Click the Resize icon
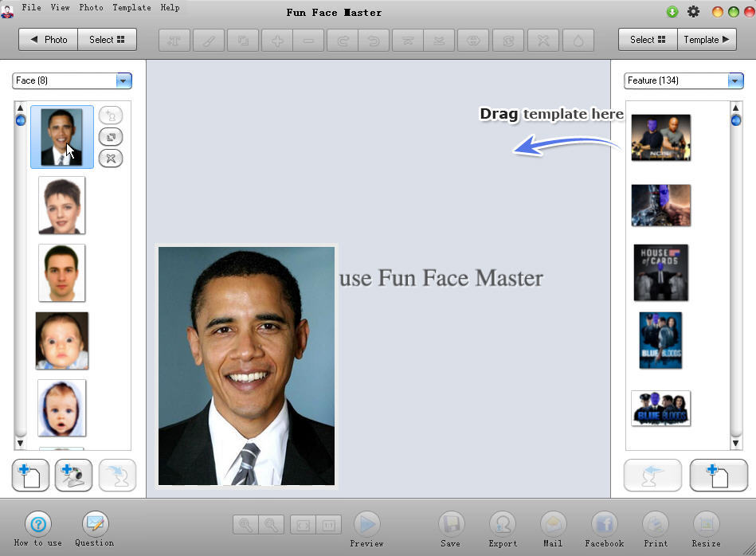 click(706, 525)
